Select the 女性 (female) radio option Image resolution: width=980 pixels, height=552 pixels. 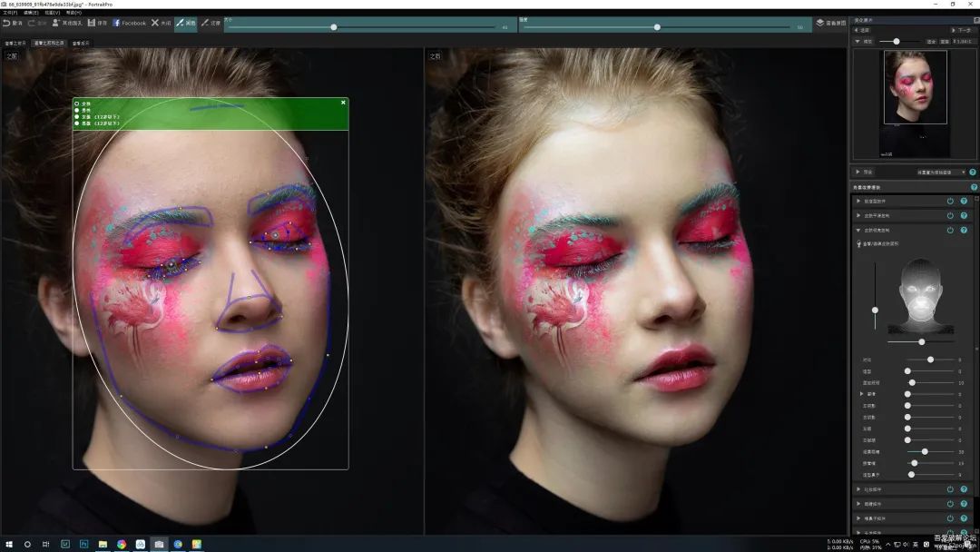[x=77, y=103]
